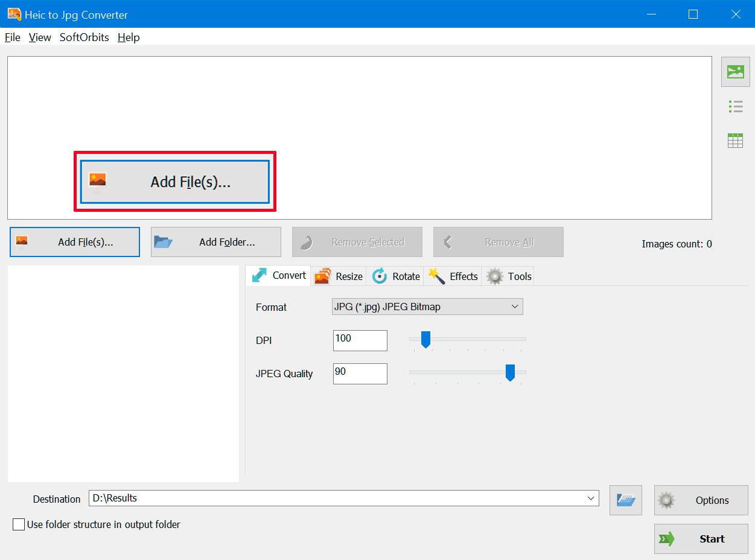755x560 pixels.
Task: Switch to details table view
Action: coord(734,139)
